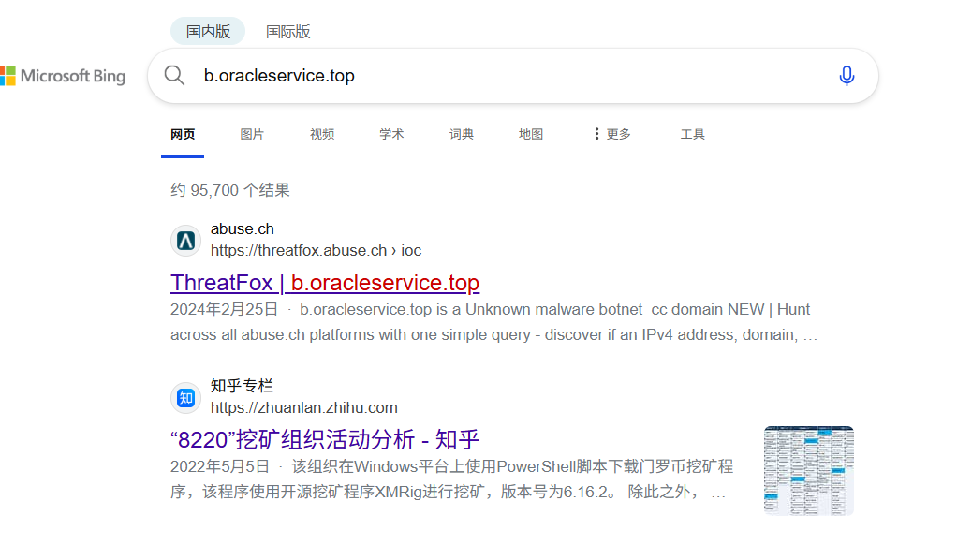Open the "8220"挖矿组织活动分析 Zhihu result
Image resolution: width=957 pixels, height=560 pixels.
coord(325,440)
